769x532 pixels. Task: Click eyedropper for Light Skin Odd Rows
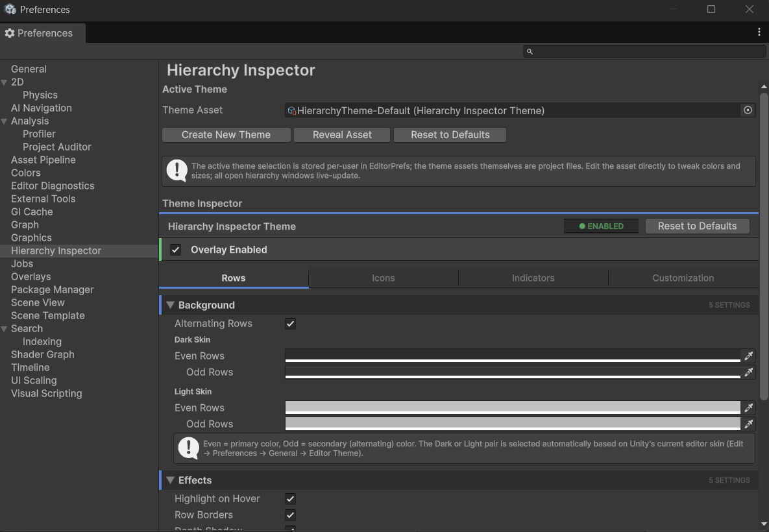(748, 424)
